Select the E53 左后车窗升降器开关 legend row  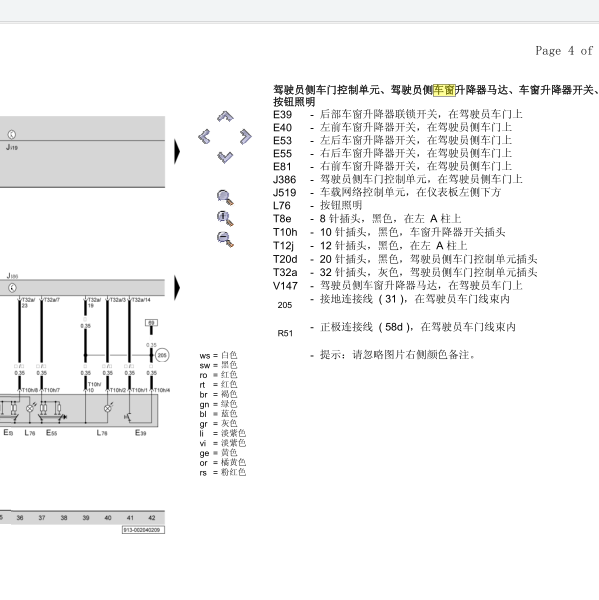coord(392,140)
